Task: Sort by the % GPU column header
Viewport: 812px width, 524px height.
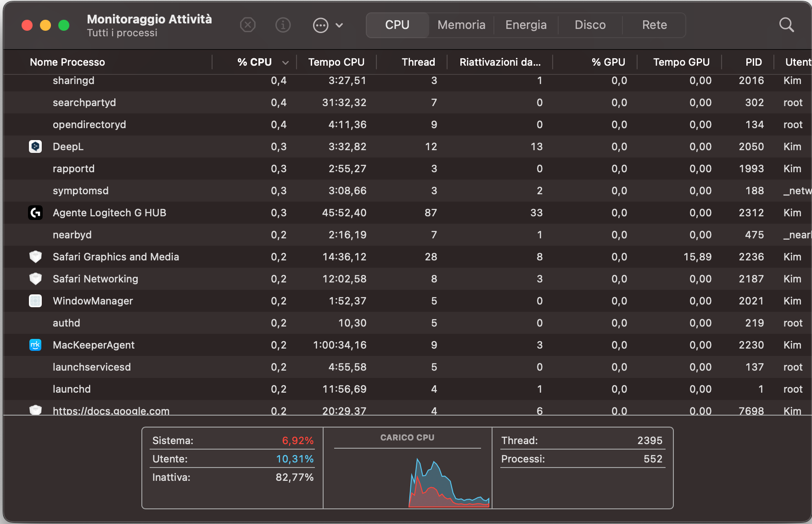Action: [x=608, y=62]
